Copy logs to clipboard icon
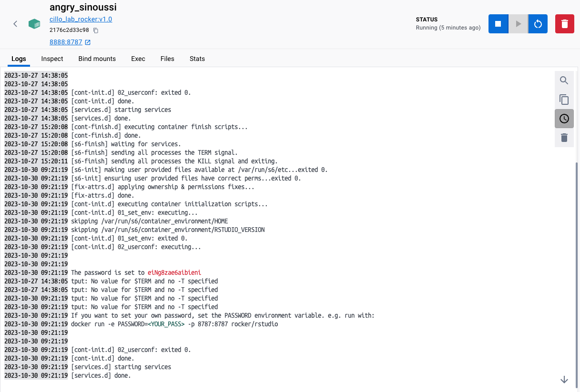The image size is (580, 392). coord(564,100)
